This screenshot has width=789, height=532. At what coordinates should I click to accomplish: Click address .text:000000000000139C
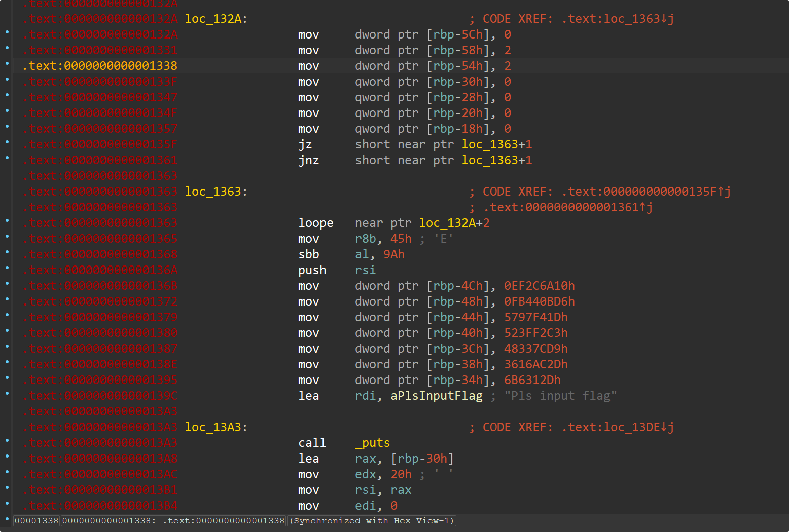click(x=100, y=396)
